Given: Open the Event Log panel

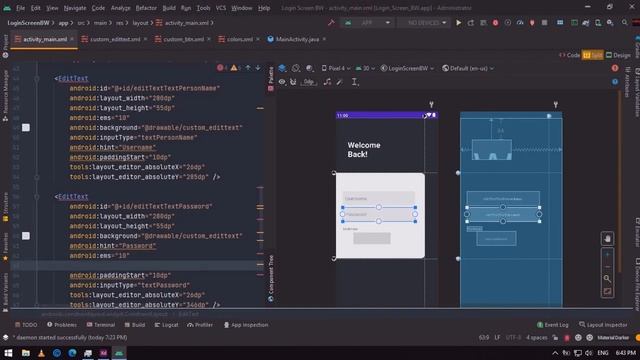Looking at the screenshot, I should 553,325.
